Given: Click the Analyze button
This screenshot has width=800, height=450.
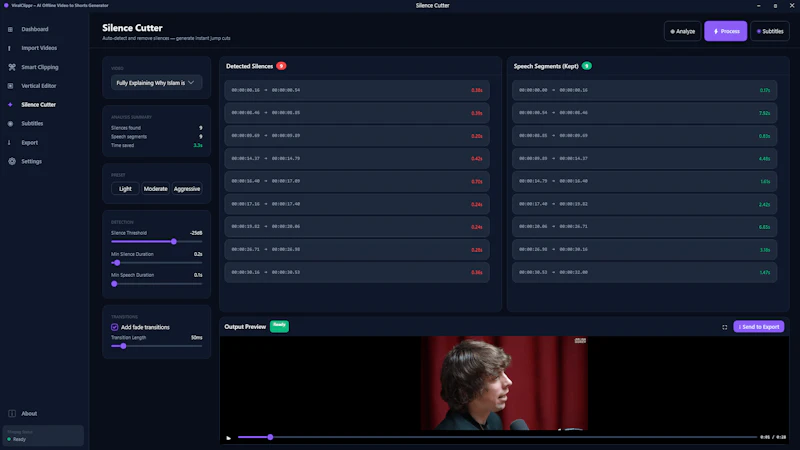Looking at the screenshot, I should [x=682, y=31].
